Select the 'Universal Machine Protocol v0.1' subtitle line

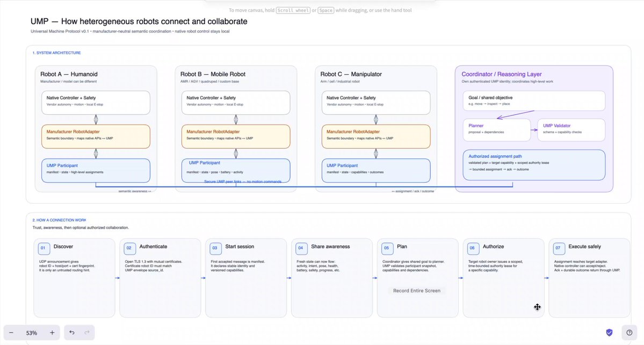[130, 31]
